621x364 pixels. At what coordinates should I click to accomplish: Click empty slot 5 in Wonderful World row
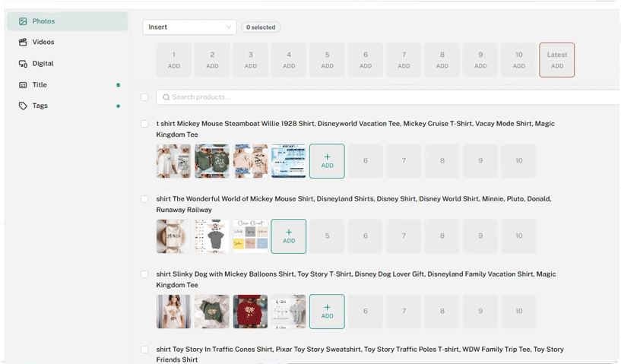[327, 236]
